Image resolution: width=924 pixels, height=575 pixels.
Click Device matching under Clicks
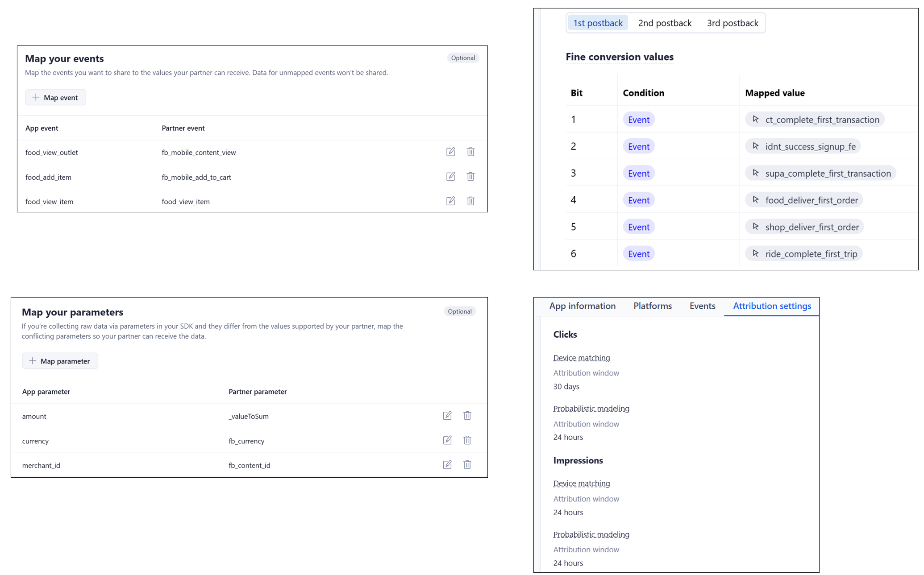tap(581, 358)
